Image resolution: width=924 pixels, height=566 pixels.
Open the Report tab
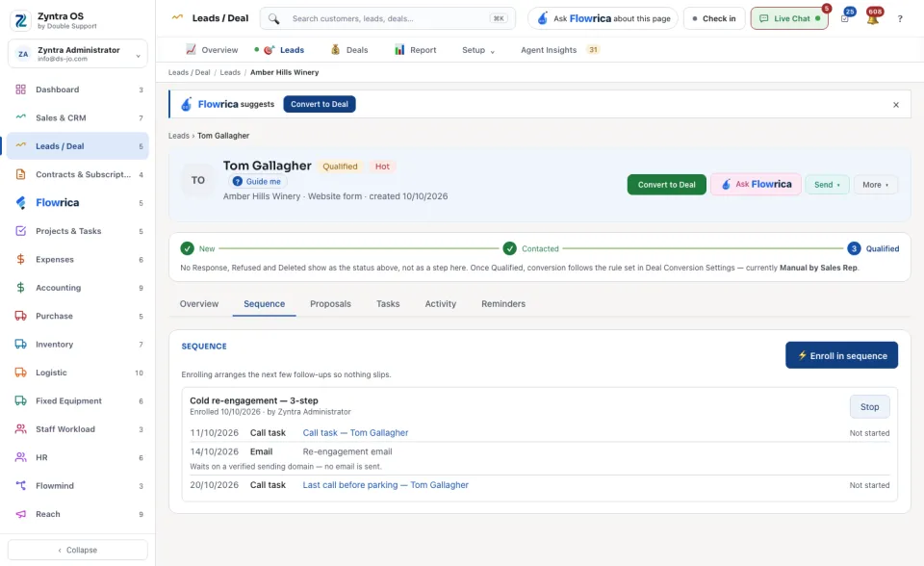pyautogui.click(x=416, y=50)
